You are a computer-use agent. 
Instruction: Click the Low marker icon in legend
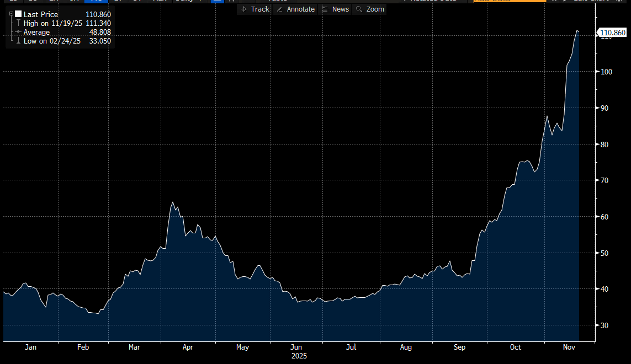click(x=18, y=41)
